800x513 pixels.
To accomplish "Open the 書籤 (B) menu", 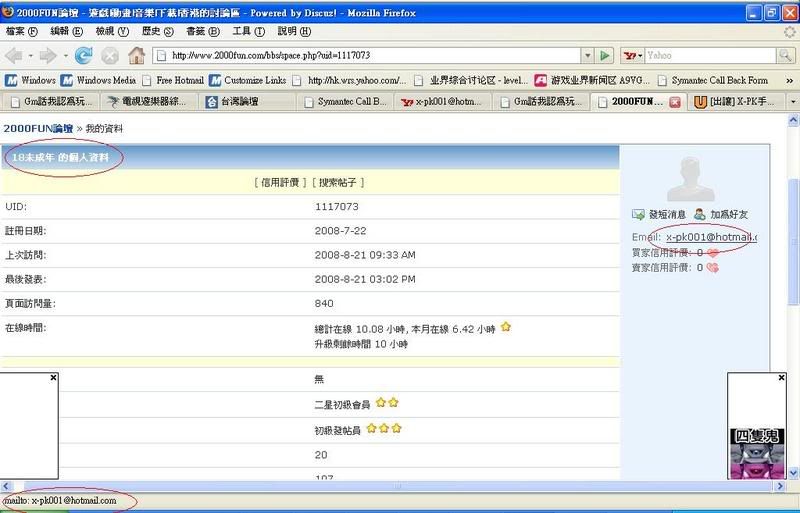I will pos(203,31).
